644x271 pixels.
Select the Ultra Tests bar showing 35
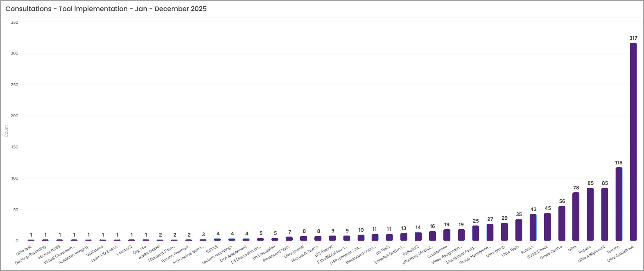[x=519, y=230]
